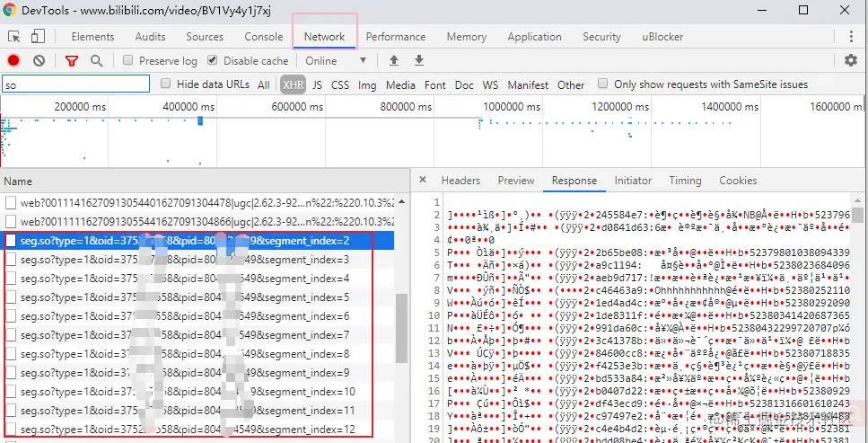The width and height of the screenshot is (868, 443).
Task: Toggle the device toolbar icon
Action: 38,37
